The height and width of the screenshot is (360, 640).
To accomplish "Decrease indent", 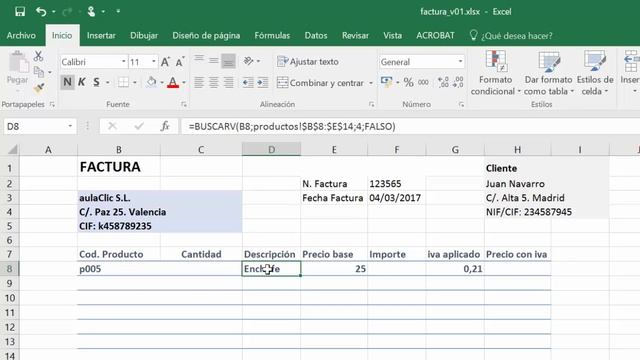I will [x=248, y=82].
